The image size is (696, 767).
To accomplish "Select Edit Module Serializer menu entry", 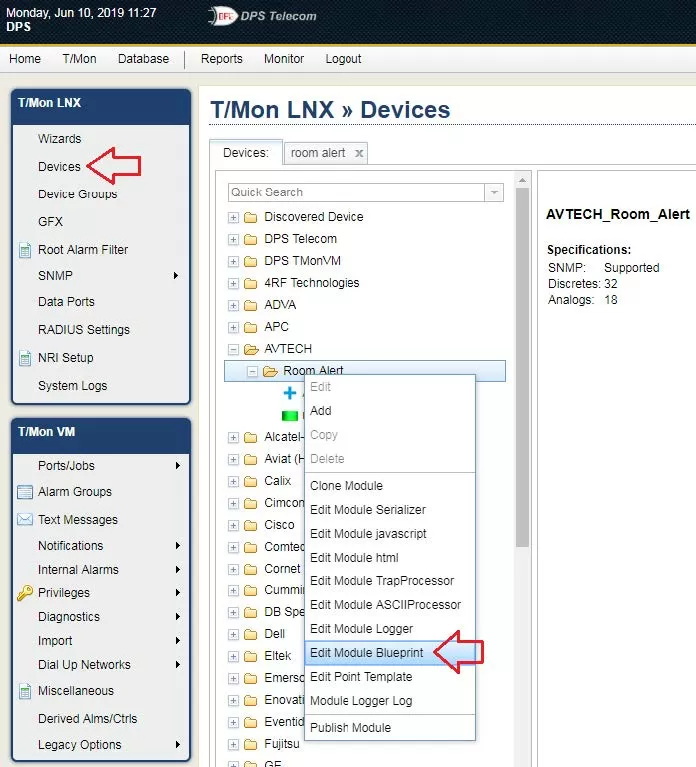I will point(390,510).
